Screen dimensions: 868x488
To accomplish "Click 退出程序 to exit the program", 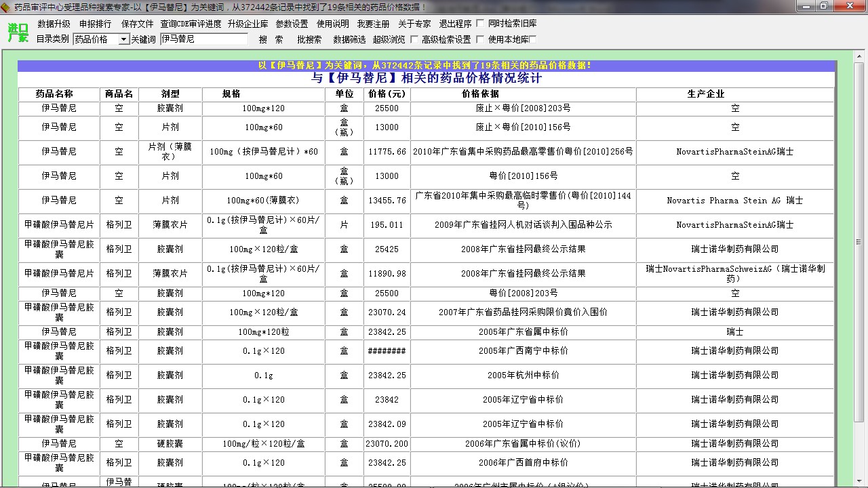I will coord(455,24).
